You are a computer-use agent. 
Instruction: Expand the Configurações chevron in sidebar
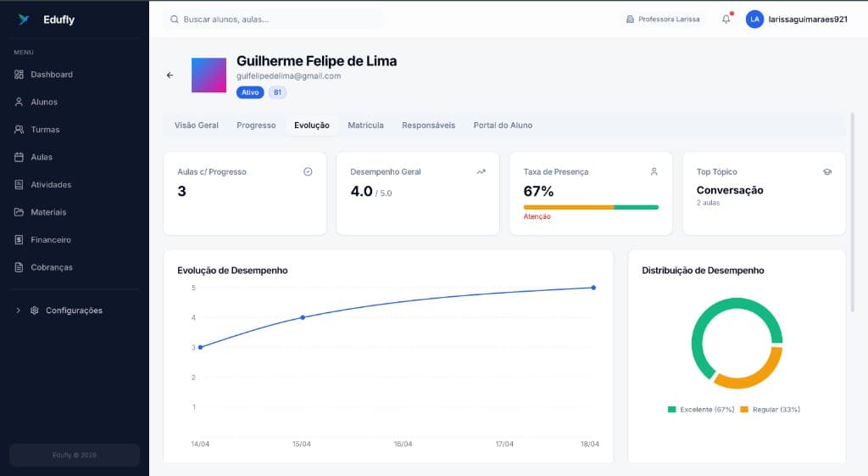coord(19,311)
